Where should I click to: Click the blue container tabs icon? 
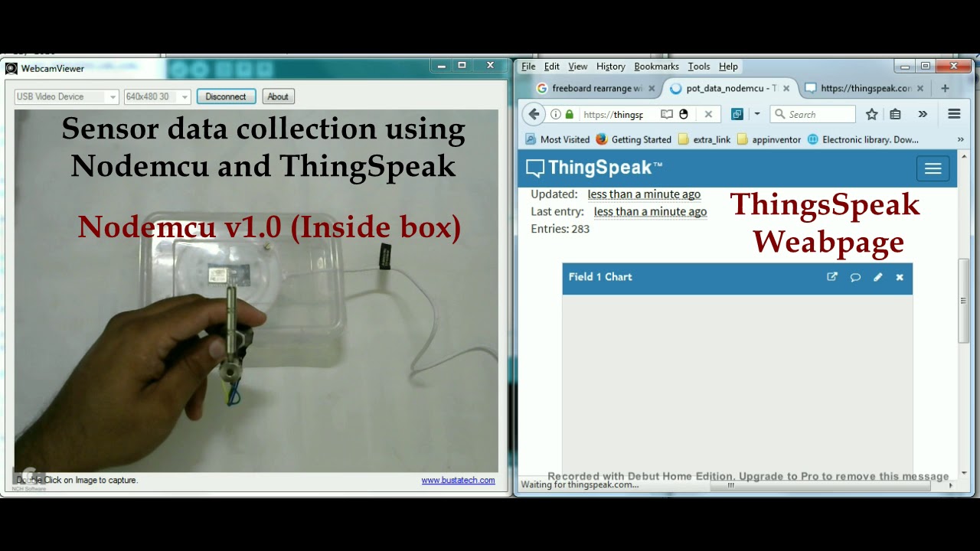pos(737,114)
